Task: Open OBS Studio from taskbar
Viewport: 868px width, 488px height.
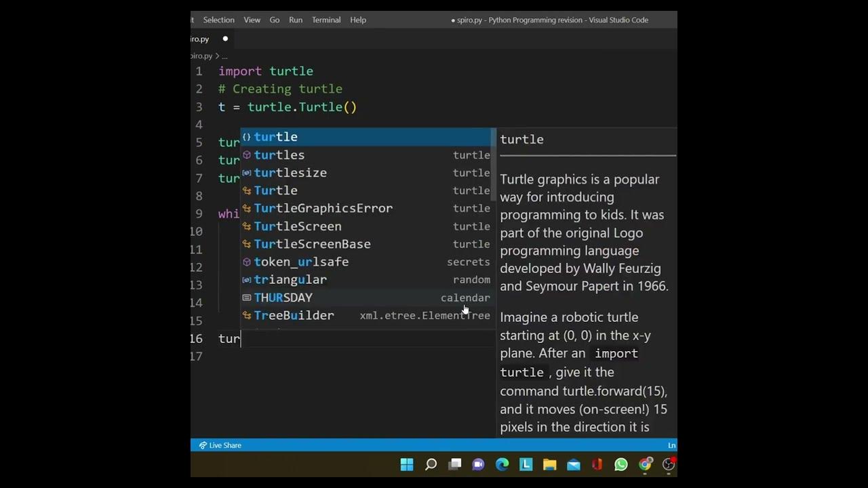Action: (669, 464)
